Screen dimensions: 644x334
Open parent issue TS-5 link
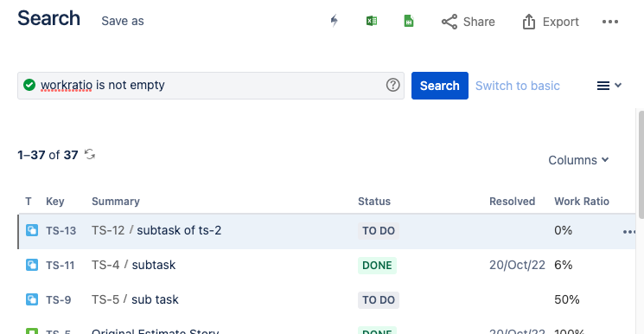(x=105, y=299)
